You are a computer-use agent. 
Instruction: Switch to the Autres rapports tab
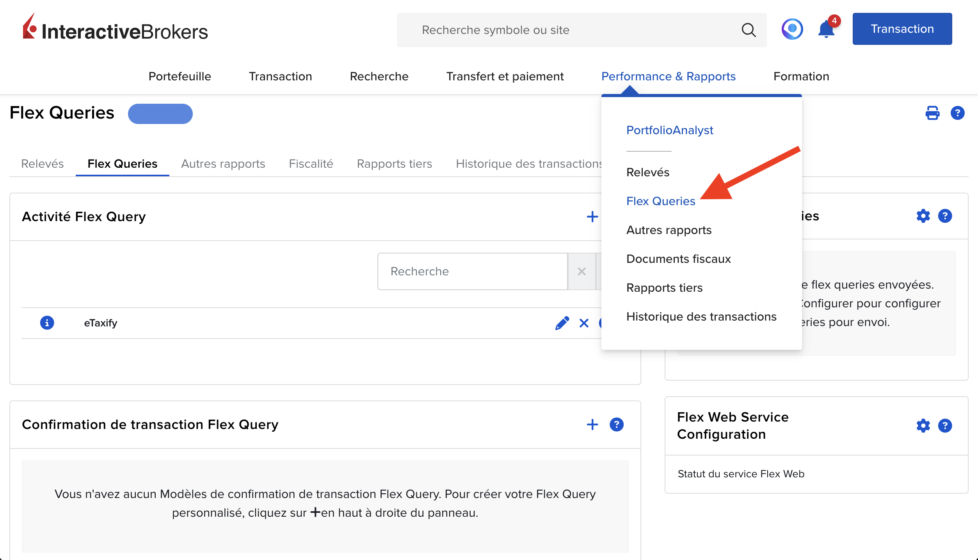point(223,164)
